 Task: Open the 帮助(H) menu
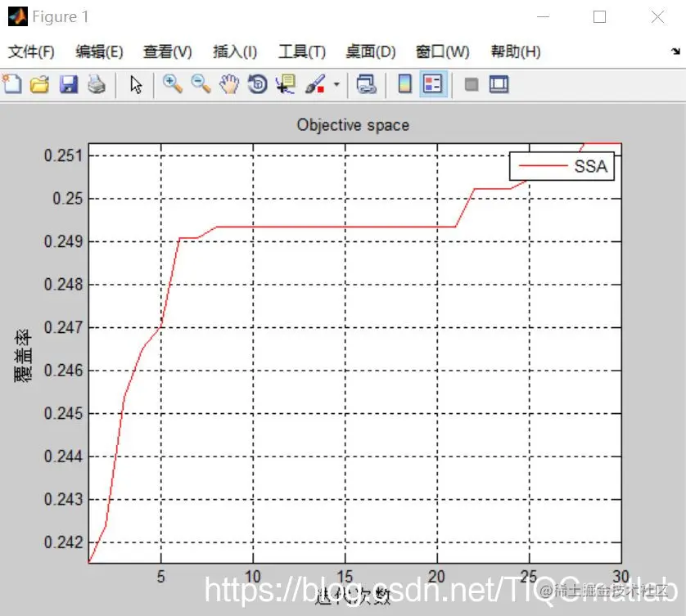pos(514,51)
